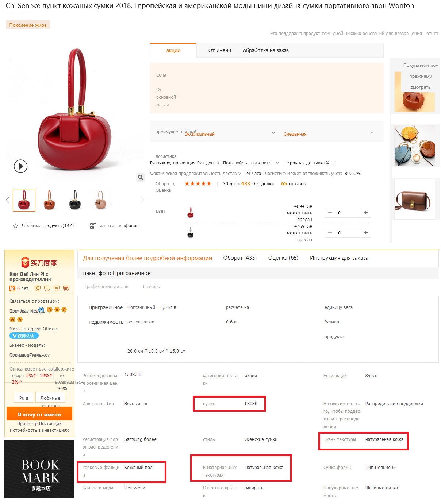Open the отчет link at top right

pos(432,34)
